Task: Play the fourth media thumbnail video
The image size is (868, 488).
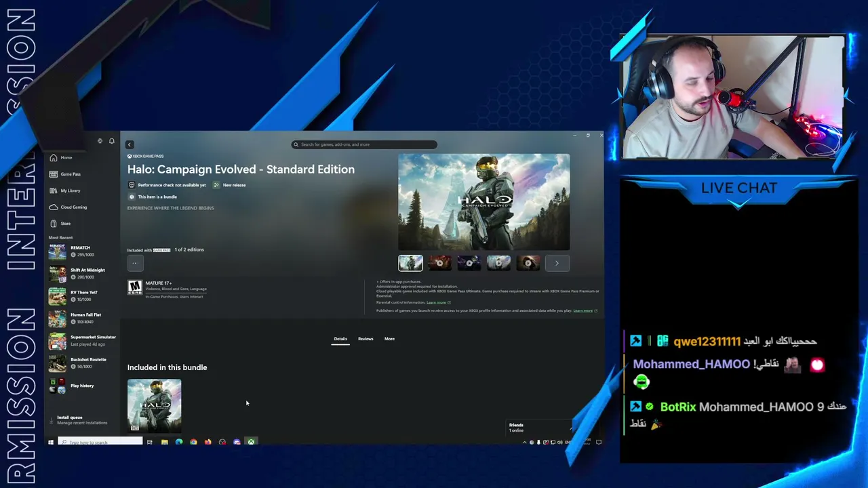Action: point(498,263)
